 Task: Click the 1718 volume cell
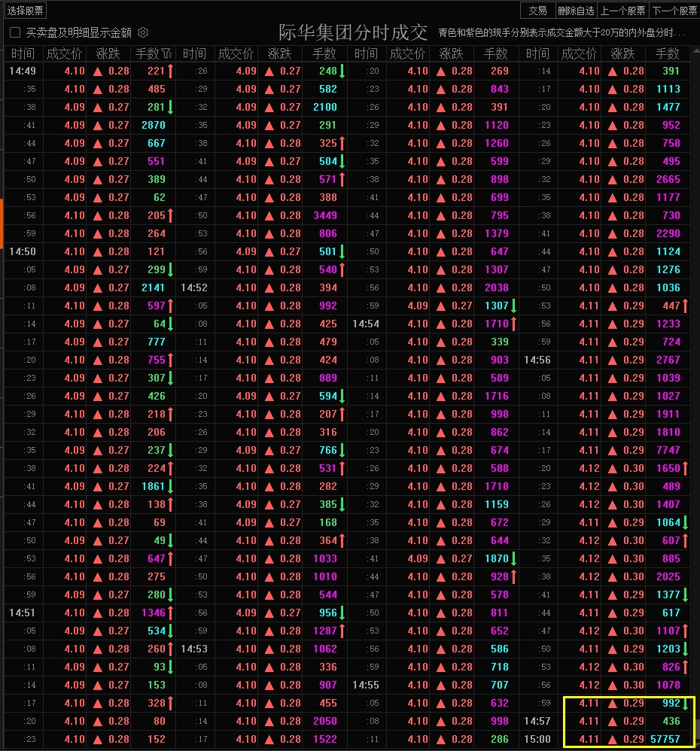click(x=496, y=486)
